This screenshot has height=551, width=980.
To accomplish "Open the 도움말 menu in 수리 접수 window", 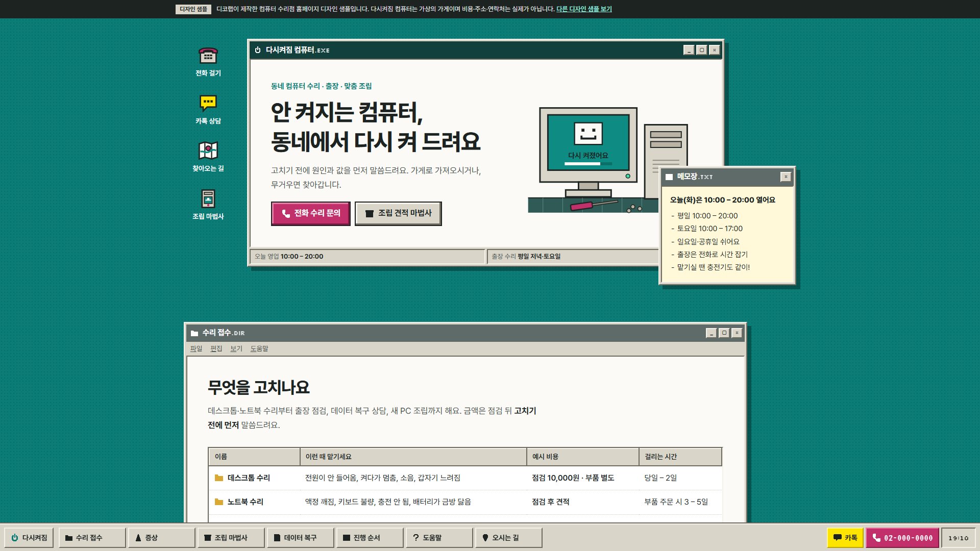I will pos(259,348).
